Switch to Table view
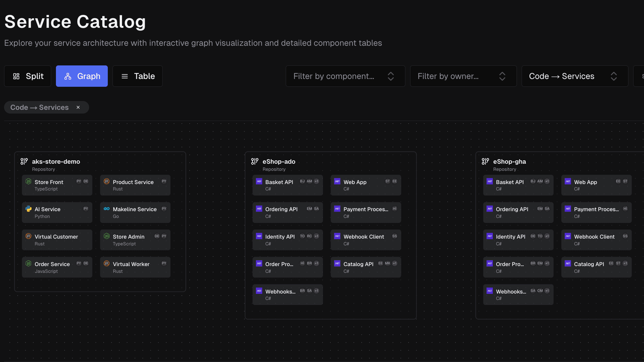This screenshot has height=362, width=644. [137, 76]
